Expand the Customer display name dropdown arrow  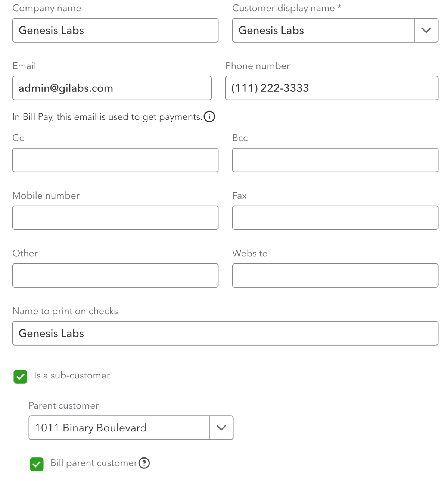pos(426,30)
